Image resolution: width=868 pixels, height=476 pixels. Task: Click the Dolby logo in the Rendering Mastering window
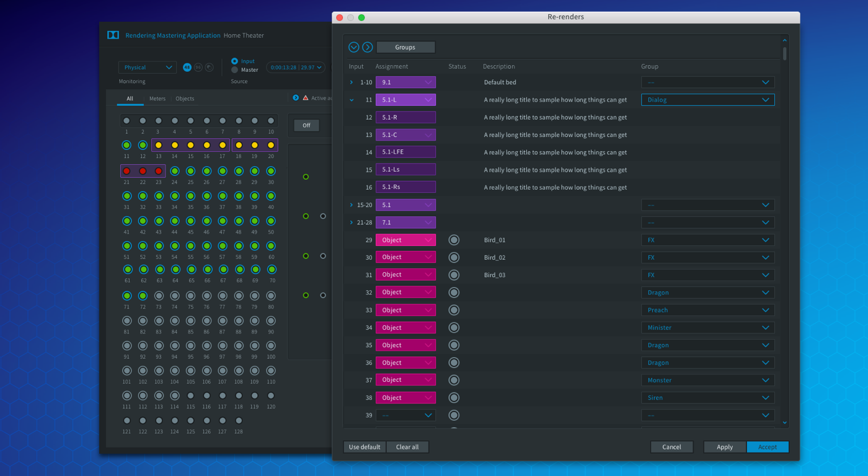pos(113,35)
